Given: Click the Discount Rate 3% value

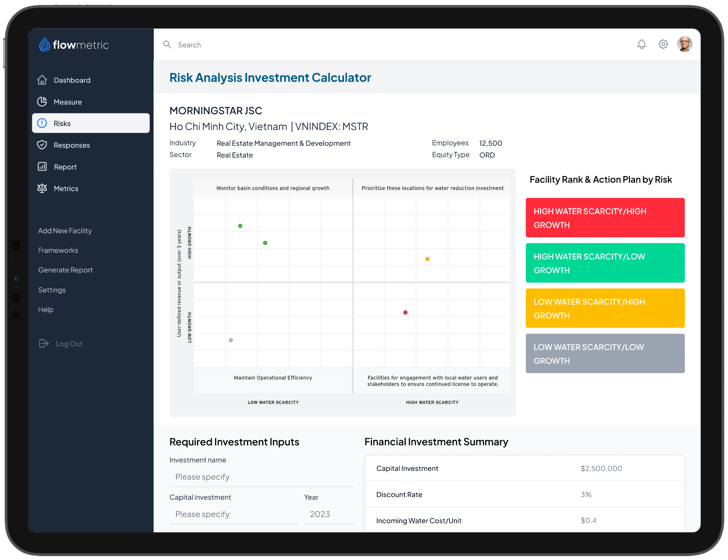Looking at the screenshot, I should [x=586, y=495].
